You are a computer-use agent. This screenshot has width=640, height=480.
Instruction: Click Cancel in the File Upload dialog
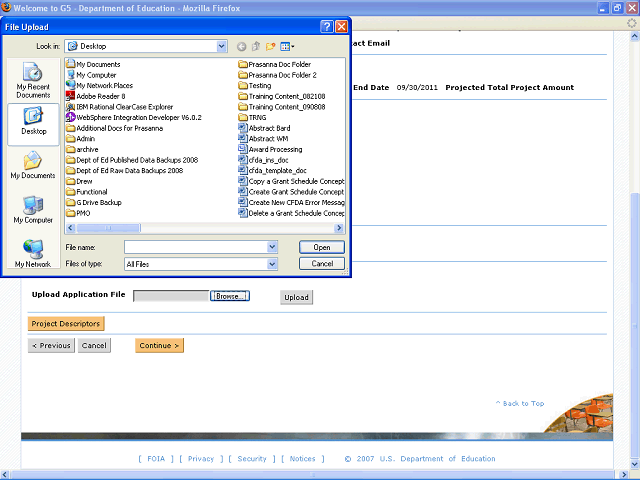[322, 264]
